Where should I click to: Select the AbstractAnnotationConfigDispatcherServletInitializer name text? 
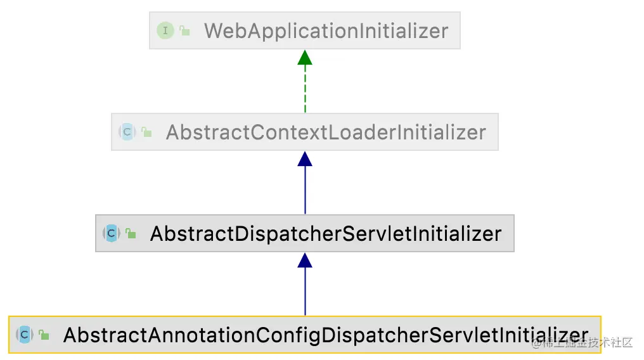tap(326, 335)
